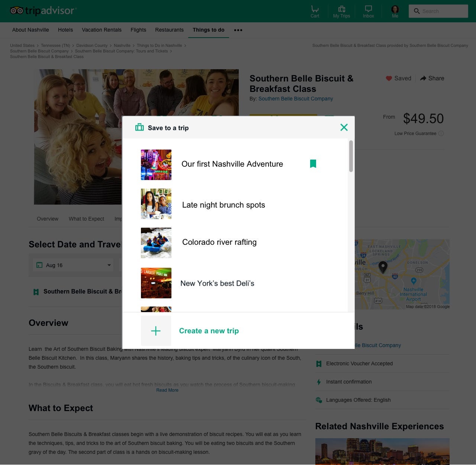Open My Trips suitcase icon

341,9
